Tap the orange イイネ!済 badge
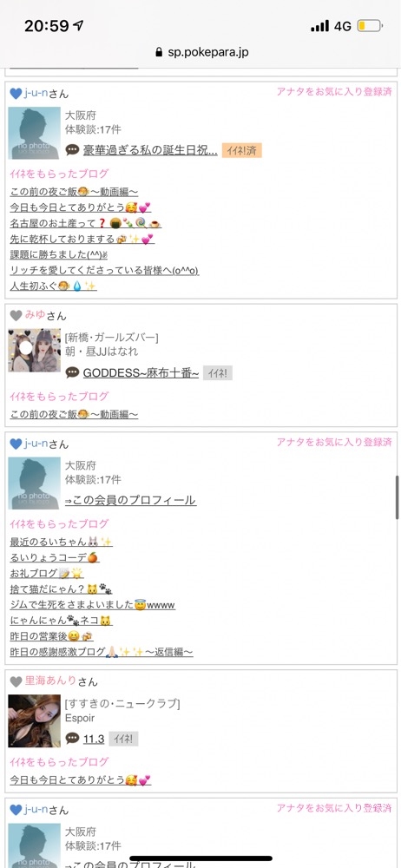 point(241,150)
